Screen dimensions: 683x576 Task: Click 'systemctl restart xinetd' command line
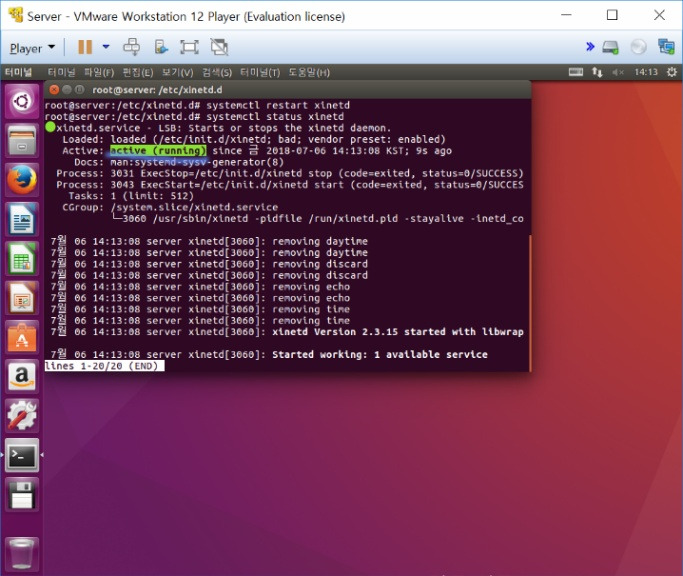278,105
